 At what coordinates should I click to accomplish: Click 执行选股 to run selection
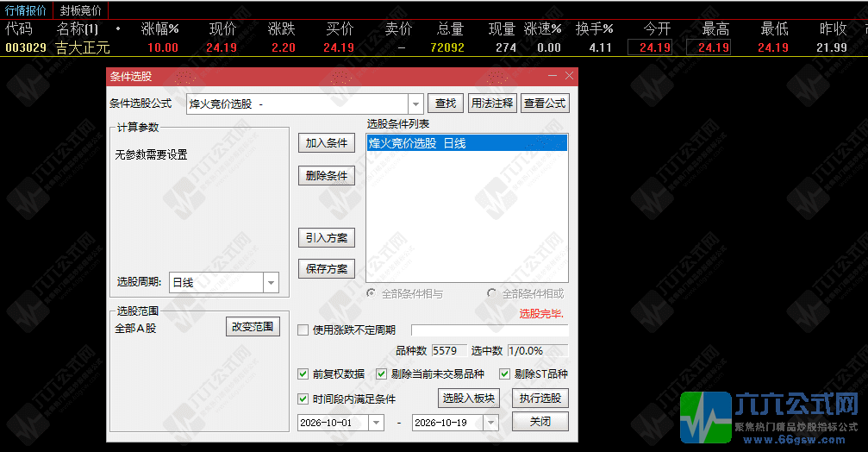pos(540,399)
